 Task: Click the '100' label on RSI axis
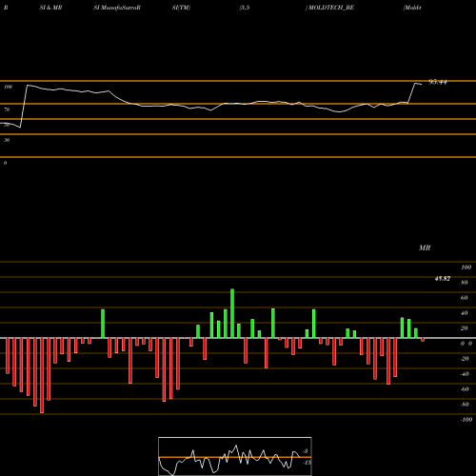point(9,87)
